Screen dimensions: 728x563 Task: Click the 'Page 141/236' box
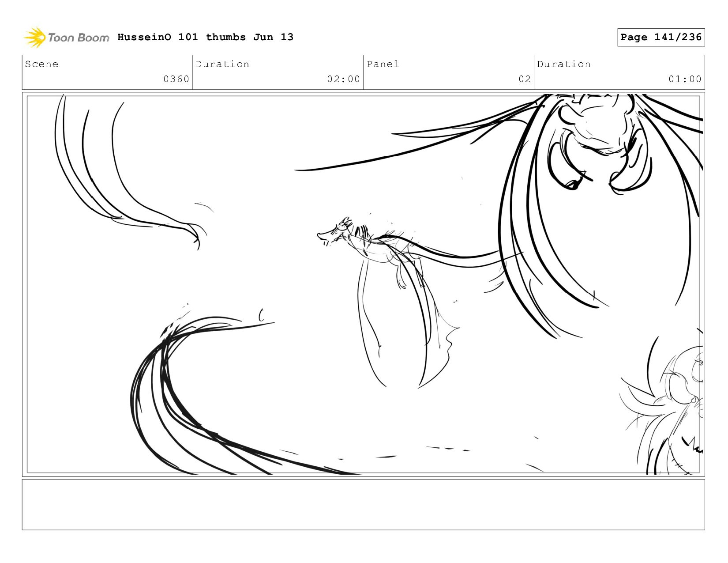tap(661, 37)
